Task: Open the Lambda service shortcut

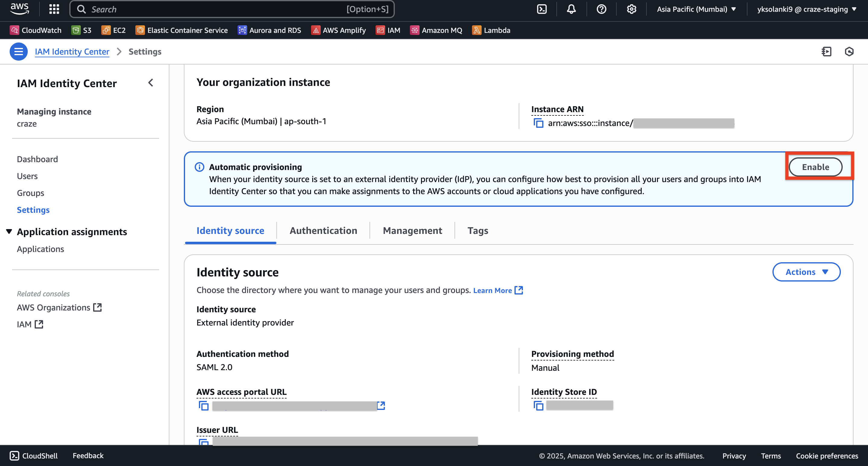Action: point(491,30)
